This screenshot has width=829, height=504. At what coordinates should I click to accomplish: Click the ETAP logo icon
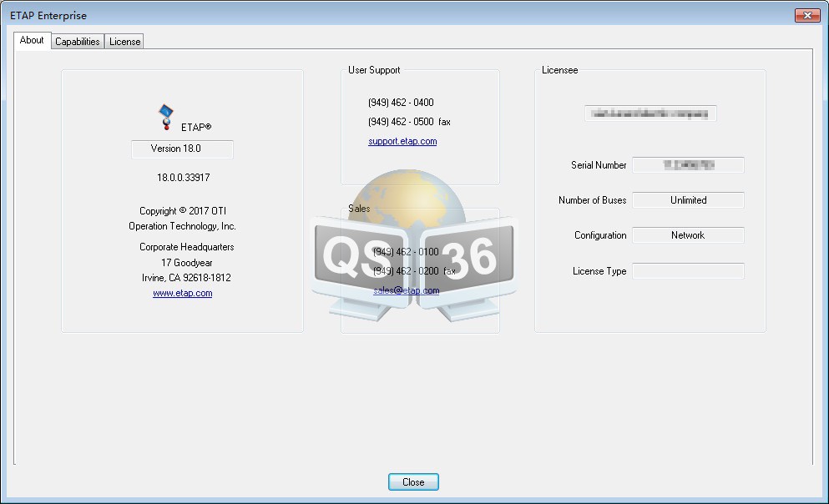pos(166,117)
